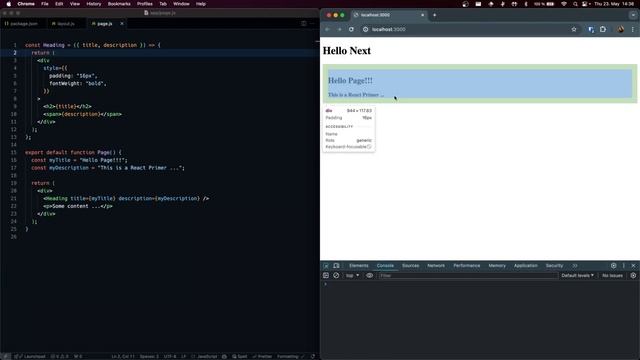Expand Chrome tab search dropdown

(x=633, y=15)
